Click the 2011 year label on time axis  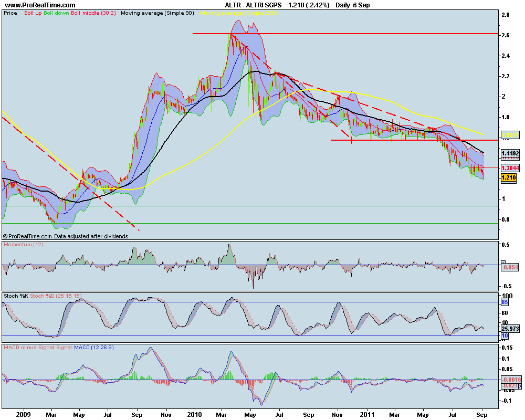pyautogui.click(x=367, y=415)
